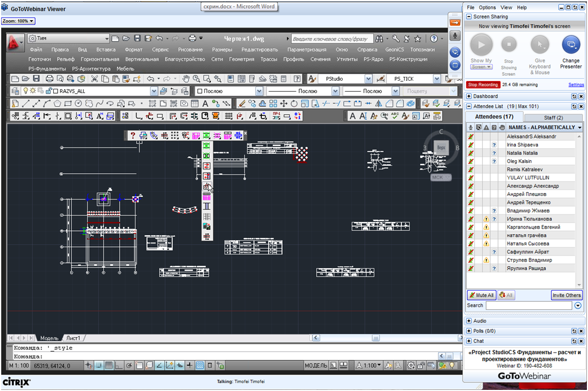The width and height of the screenshot is (588, 391).
Task: Select the Polygon draw tool
Action: pos(57,103)
